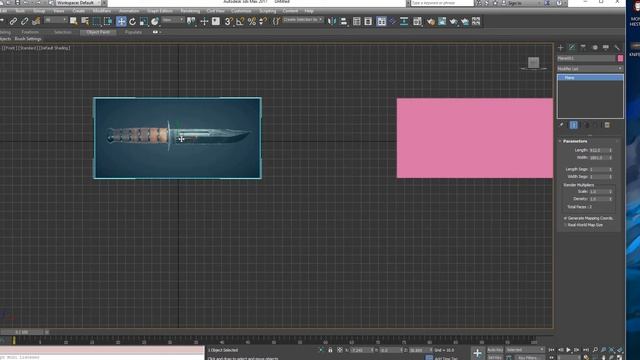Toggle Percent Snap on toolbar
Screen dimensions: 640x360
(252, 21)
